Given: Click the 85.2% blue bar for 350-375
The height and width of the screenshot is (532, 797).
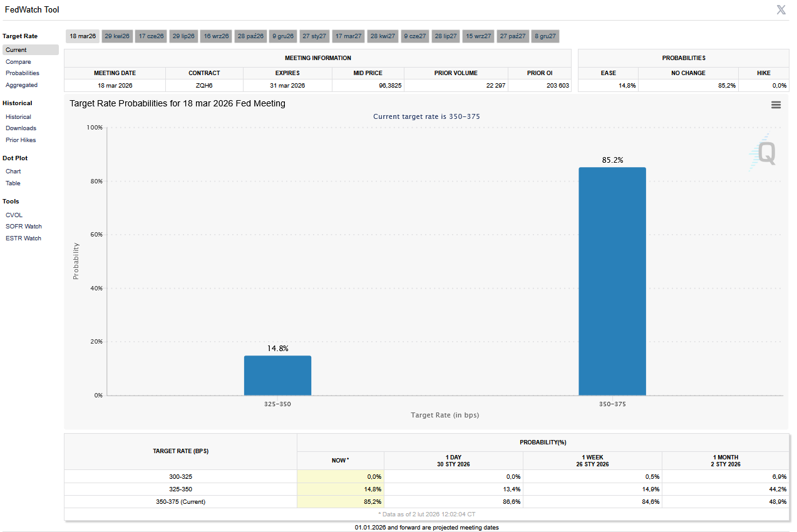Looking at the screenshot, I should [612, 281].
